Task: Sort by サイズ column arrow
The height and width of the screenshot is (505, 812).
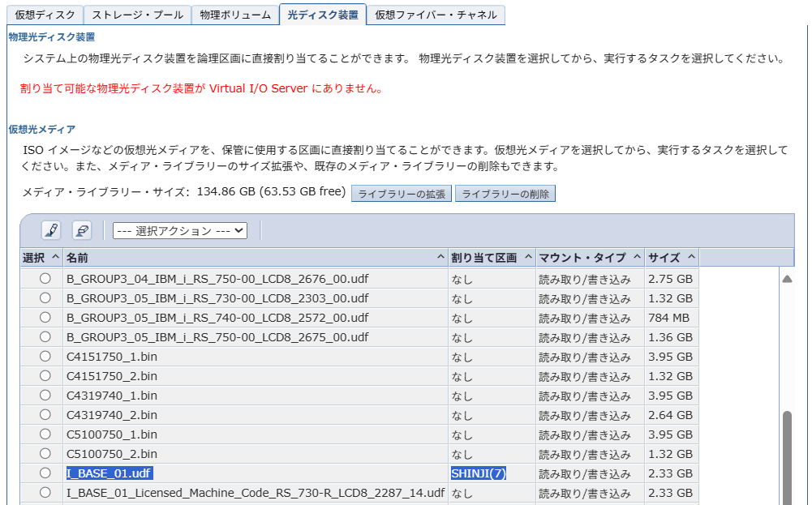Action: [691, 257]
